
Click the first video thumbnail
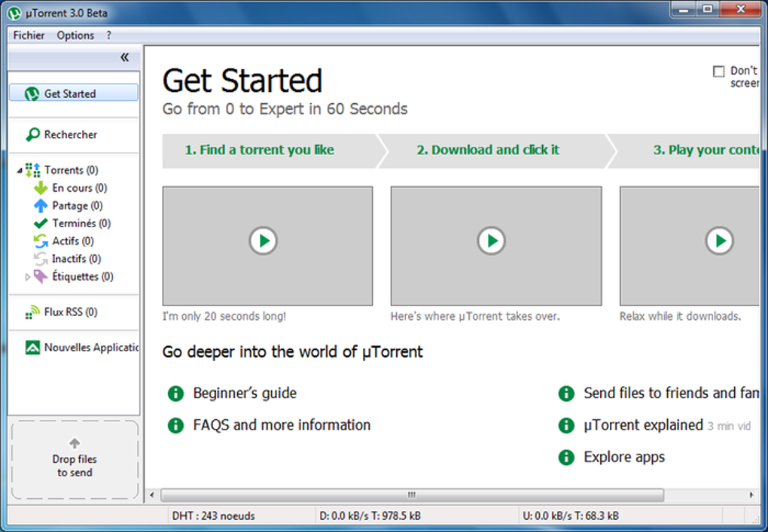tap(267, 246)
